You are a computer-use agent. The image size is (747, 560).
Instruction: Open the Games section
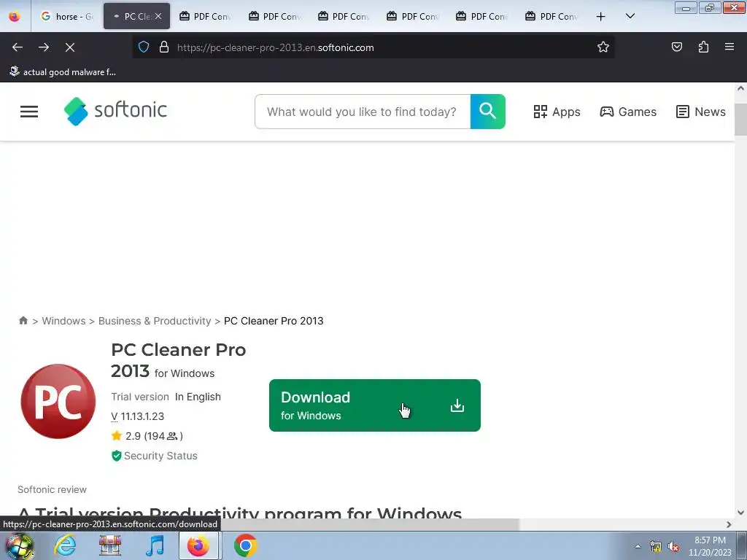(x=628, y=112)
